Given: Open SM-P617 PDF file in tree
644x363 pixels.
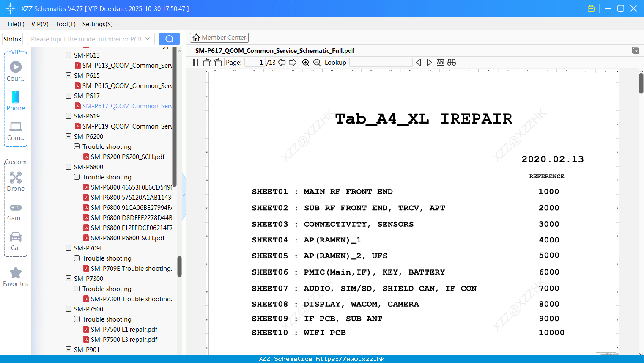Looking at the screenshot, I should tap(123, 106).
